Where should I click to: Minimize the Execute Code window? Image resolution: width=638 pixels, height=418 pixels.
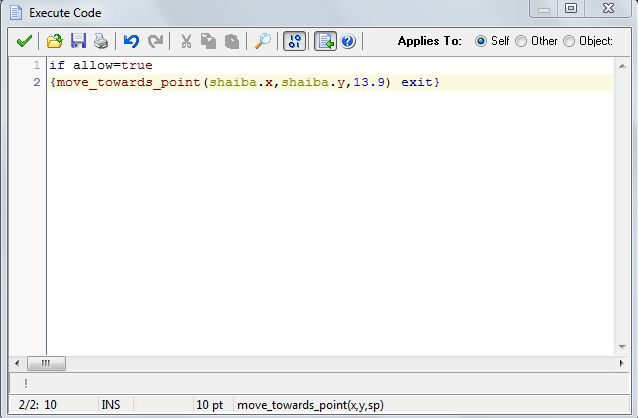tap(544, 9)
